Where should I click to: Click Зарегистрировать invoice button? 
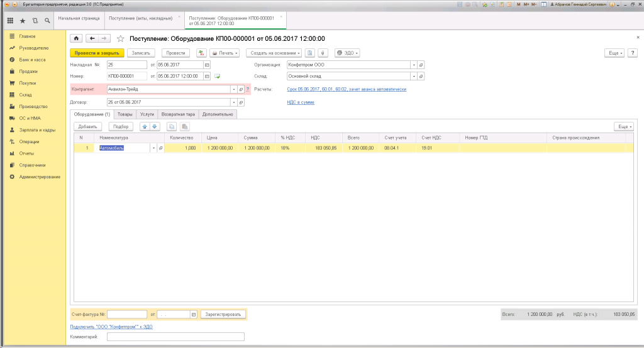223,315
